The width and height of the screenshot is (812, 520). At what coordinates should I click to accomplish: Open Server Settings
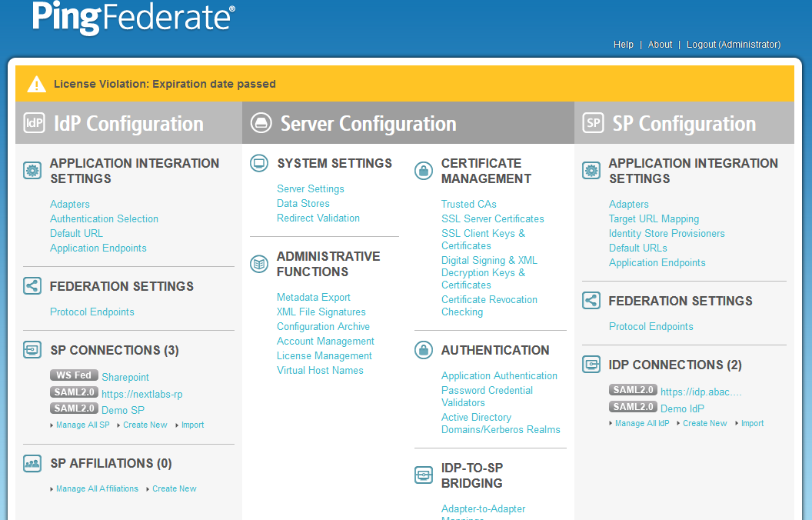tap(311, 188)
